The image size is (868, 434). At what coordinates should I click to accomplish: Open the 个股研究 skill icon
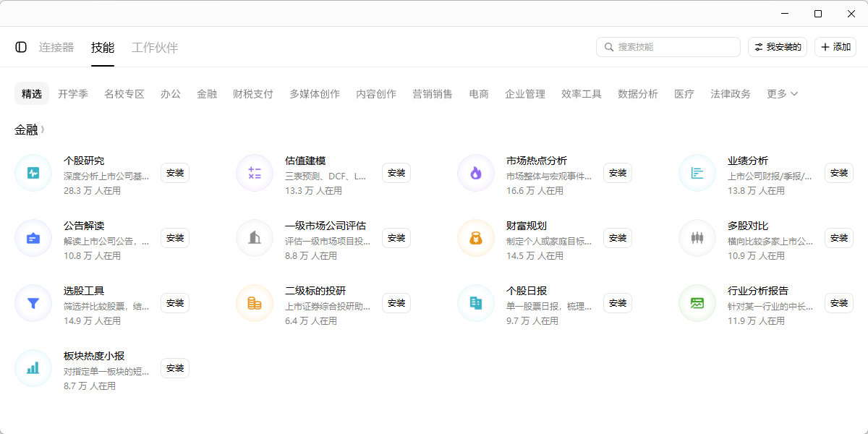33,173
